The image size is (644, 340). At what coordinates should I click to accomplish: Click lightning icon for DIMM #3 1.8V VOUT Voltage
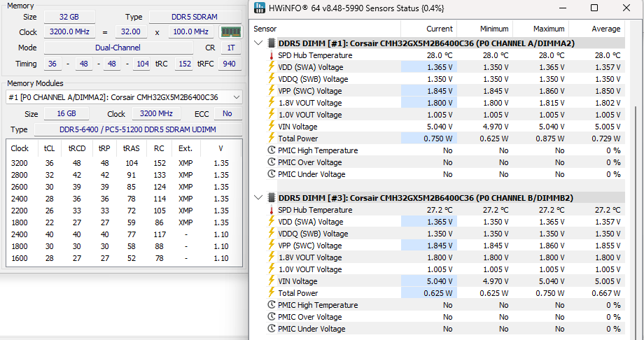click(x=272, y=257)
